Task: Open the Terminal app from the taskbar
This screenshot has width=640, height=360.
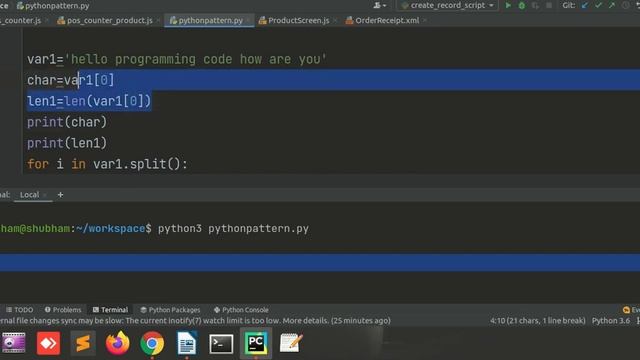Action: [221, 344]
